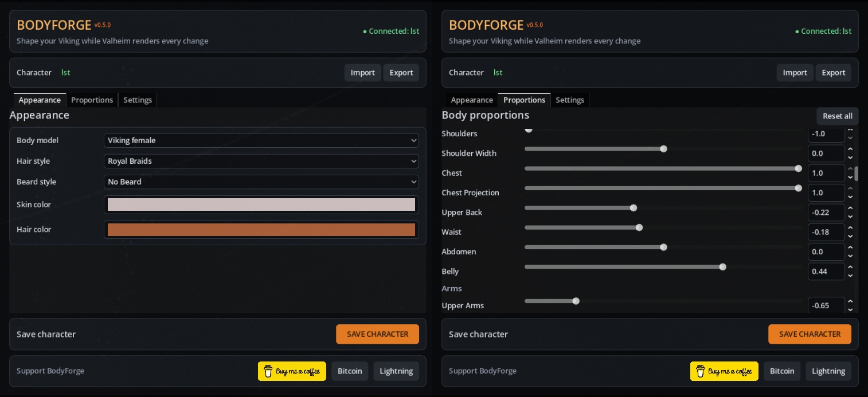Decrease Chest Projection with the down arrow
Screen dimensions: 868x397
click(x=850, y=196)
